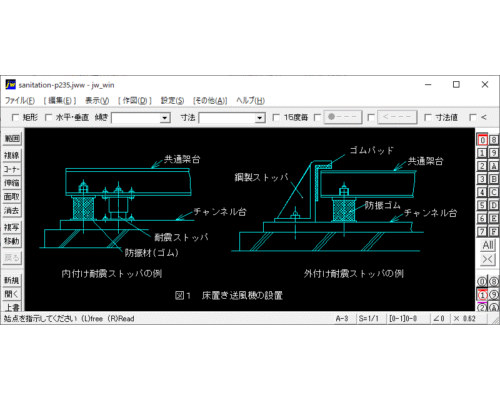The image size is (500, 400).
Task: Select layer D button
Action: click(494, 205)
